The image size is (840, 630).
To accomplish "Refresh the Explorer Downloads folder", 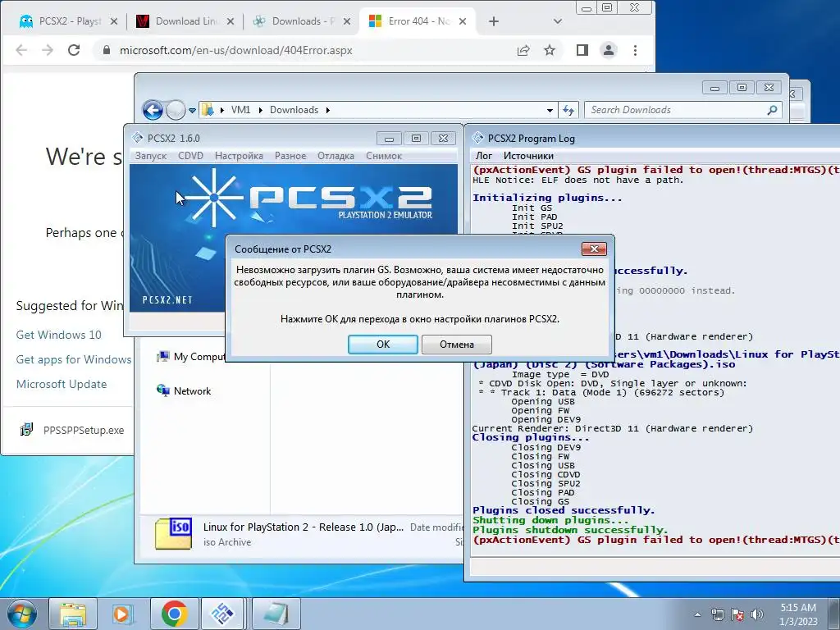I will click(x=568, y=111).
